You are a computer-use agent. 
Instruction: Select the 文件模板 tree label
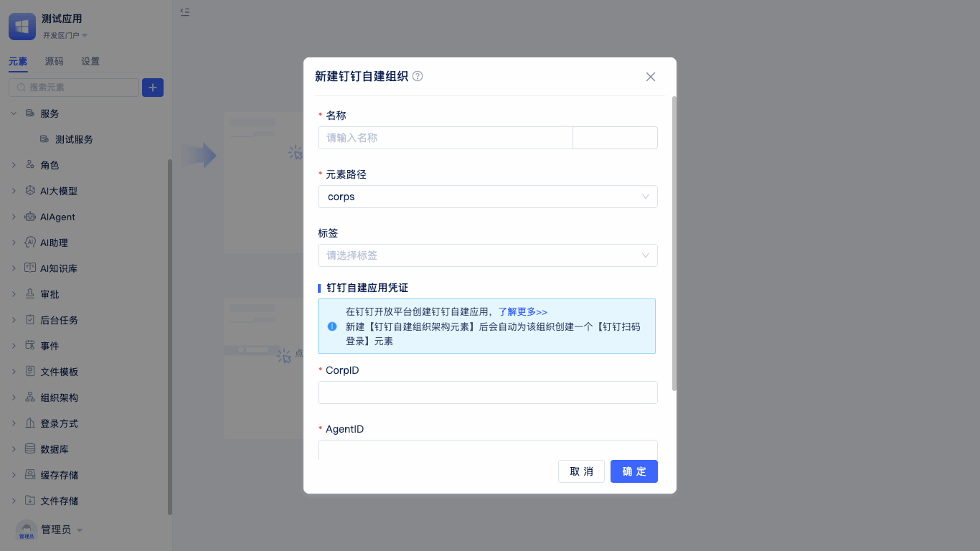click(x=59, y=372)
